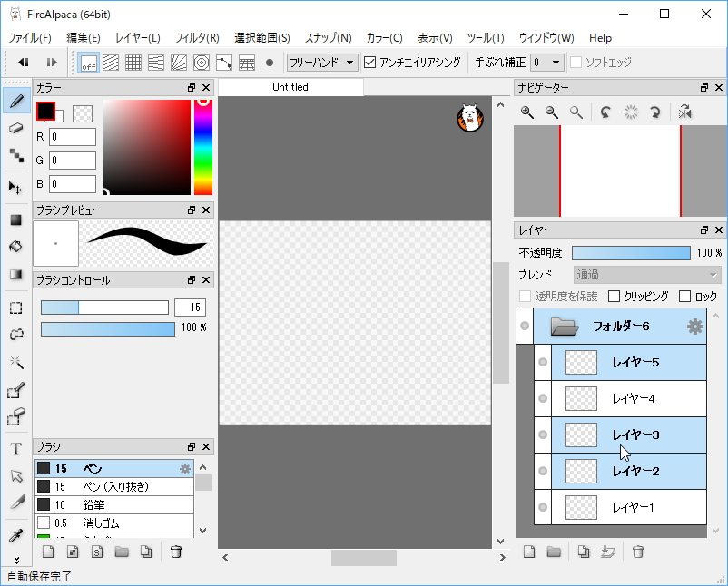This screenshot has width=728, height=586.
Task: Enable concentric circle snap
Action: click(201, 63)
